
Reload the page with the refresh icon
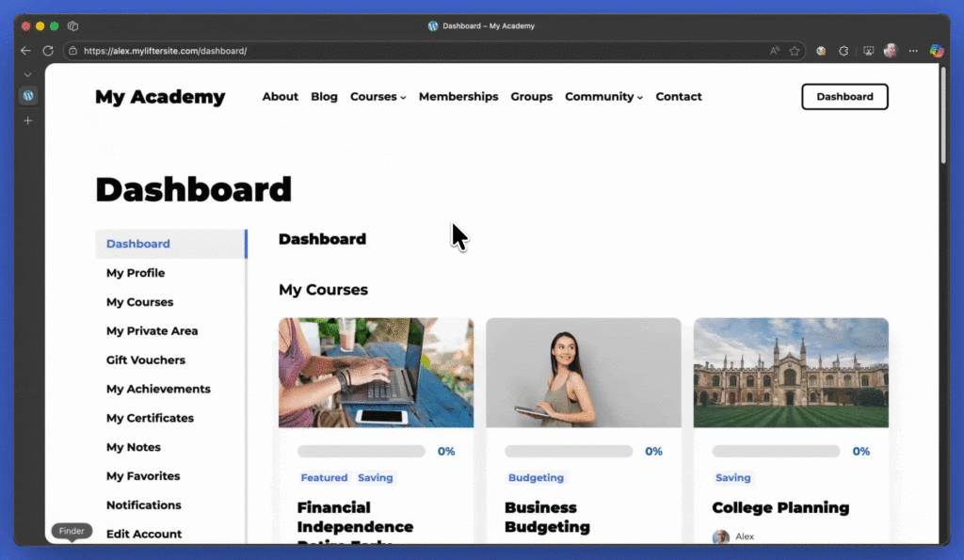(x=48, y=51)
